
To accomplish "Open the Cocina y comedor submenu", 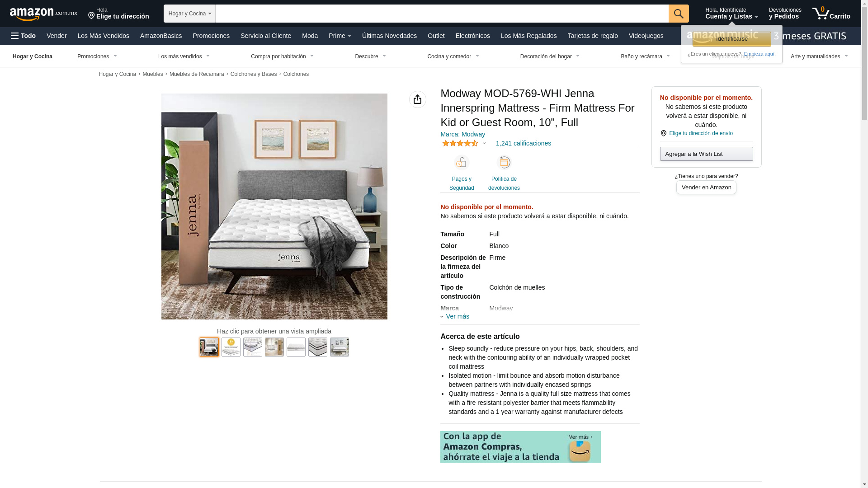I will point(453,56).
